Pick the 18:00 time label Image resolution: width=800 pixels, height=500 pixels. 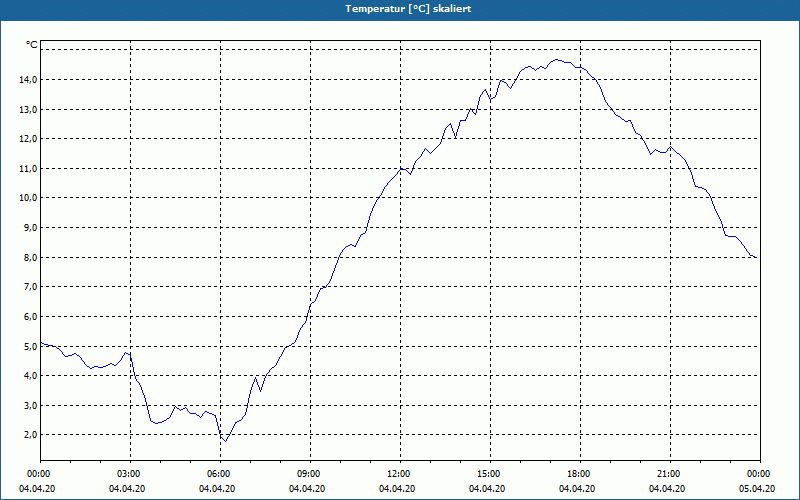pyautogui.click(x=578, y=474)
